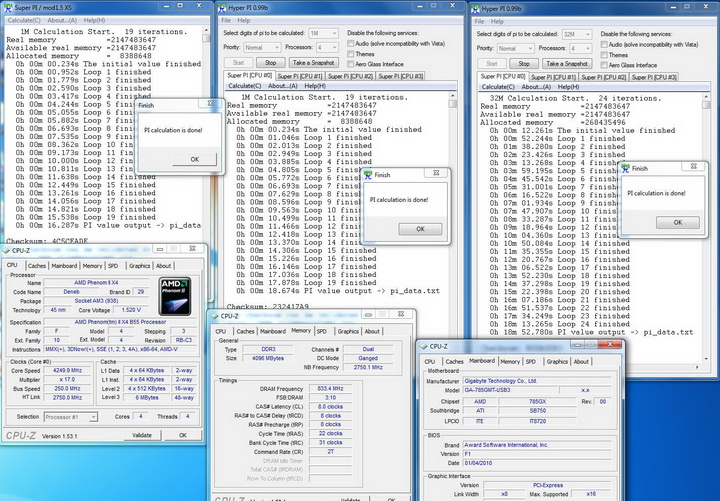This screenshot has width=720, height=501.
Task: Click the CPU-Z title icon in the Mainboard window
Action: [x=424, y=346]
